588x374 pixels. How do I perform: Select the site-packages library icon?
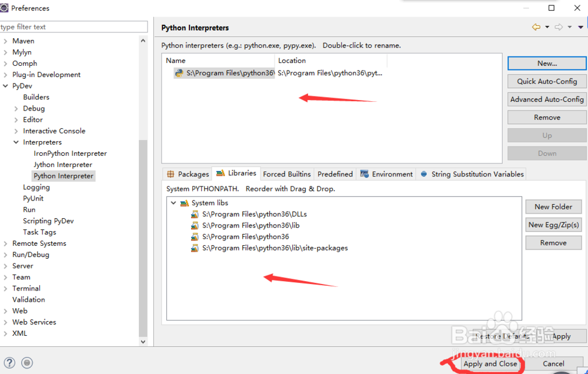point(195,248)
